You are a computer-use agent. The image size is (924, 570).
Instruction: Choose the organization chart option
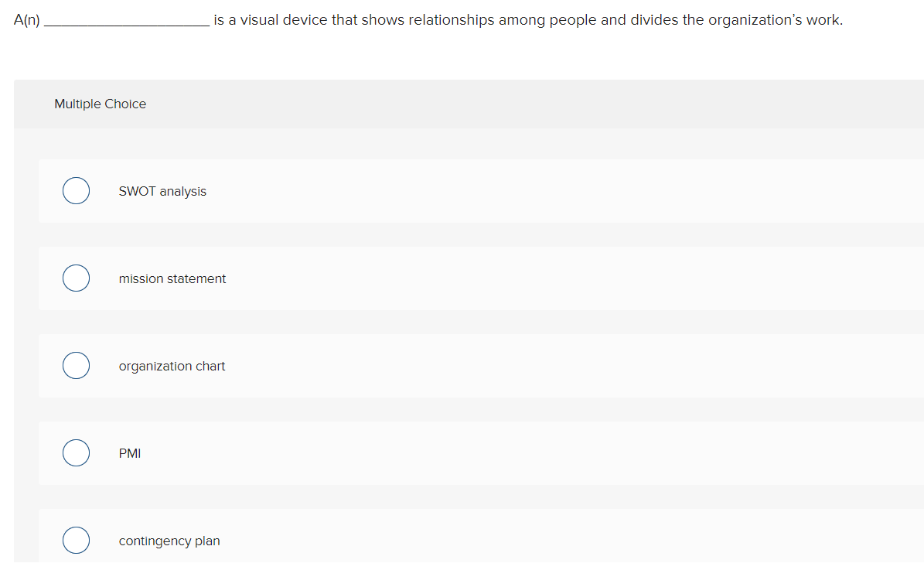point(76,365)
